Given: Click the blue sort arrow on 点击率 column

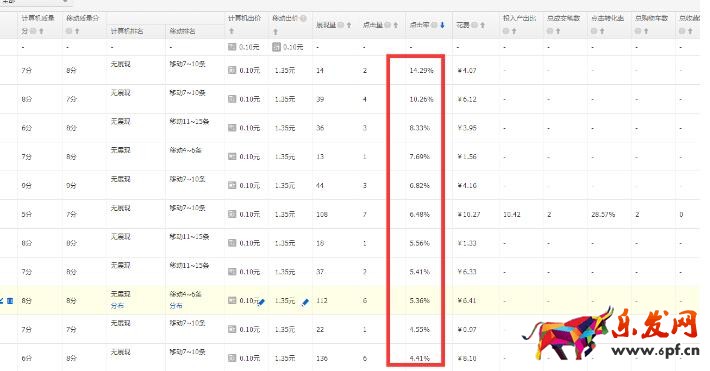Looking at the screenshot, I should point(442,25).
